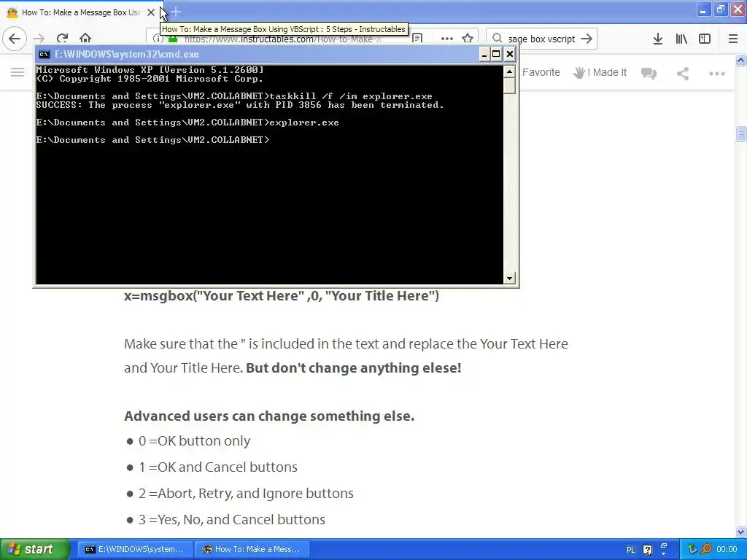Open Firefox downloads arrow icon
The width and height of the screenshot is (747, 560).
pyautogui.click(x=658, y=39)
